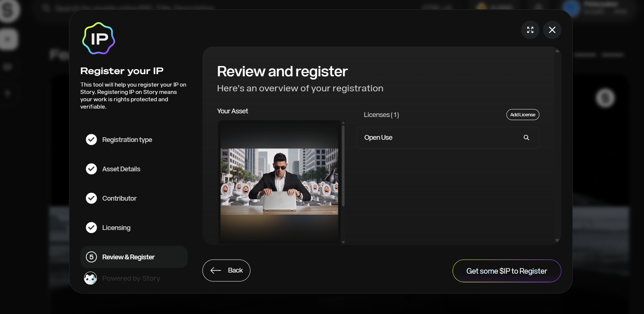Select the Review & Register step
Screen dimensions: 644x314
coord(128,257)
